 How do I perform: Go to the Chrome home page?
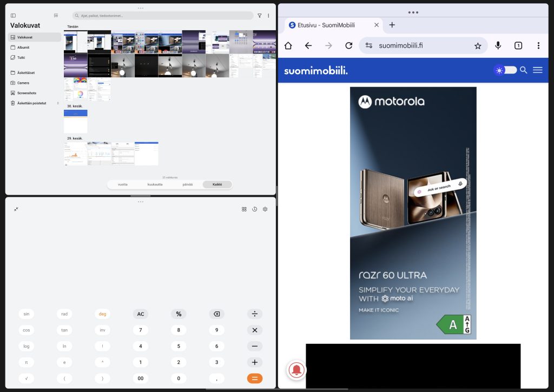point(288,45)
